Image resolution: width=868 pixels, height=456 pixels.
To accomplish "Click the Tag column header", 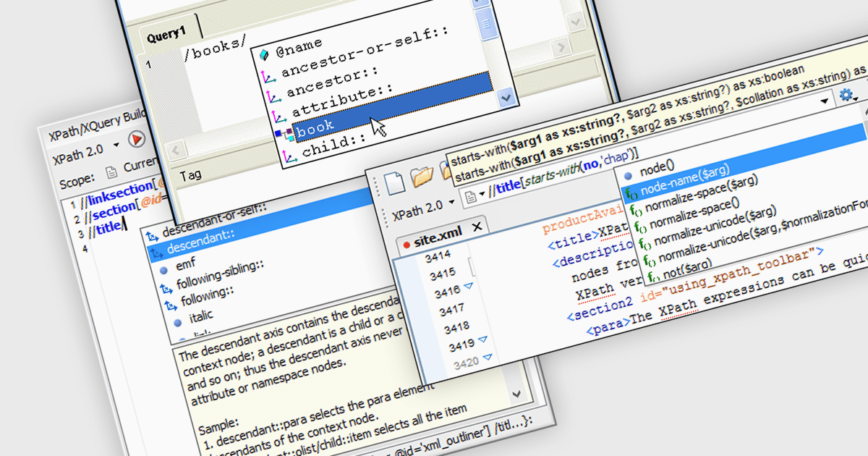I will coord(190,174).
